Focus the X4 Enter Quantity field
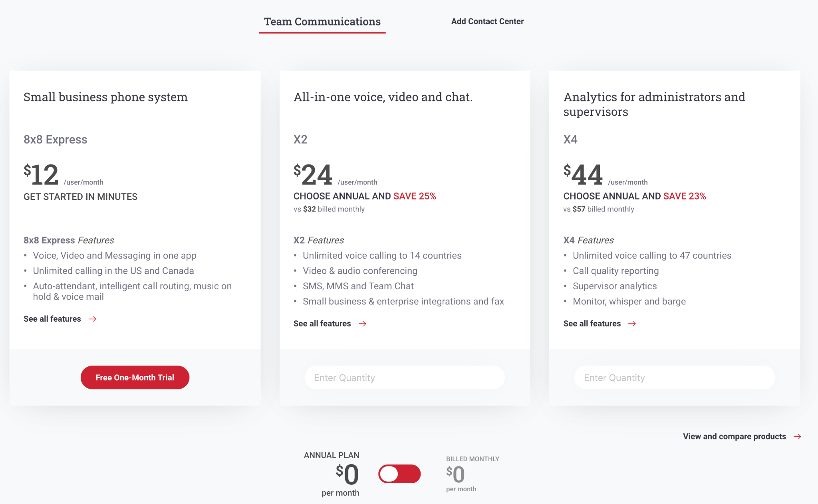The width and height of the screenshot is (818, 504). click(674, 378)
